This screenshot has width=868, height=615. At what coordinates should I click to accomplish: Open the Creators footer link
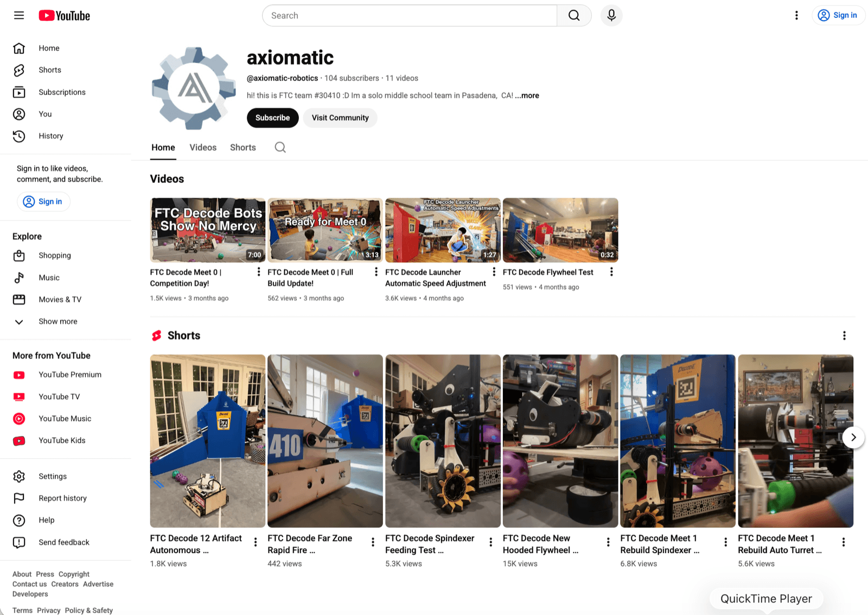point(65,584)
